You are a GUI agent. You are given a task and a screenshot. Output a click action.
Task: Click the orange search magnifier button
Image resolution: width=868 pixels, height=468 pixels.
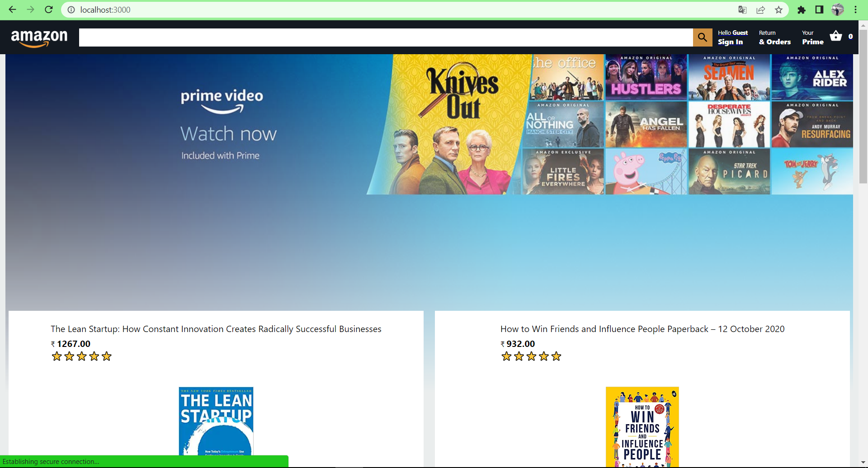click(x=703, y=37)
